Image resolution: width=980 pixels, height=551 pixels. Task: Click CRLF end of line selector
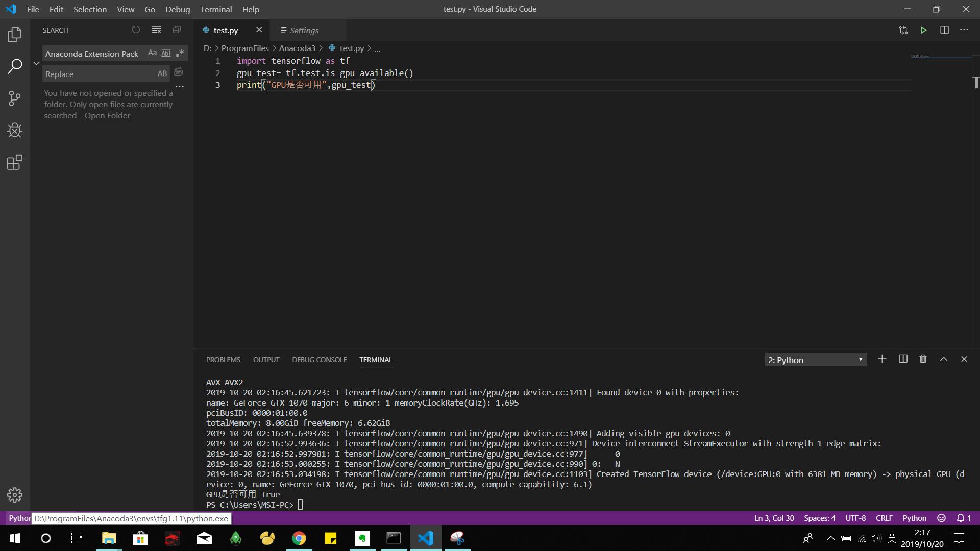884,518
